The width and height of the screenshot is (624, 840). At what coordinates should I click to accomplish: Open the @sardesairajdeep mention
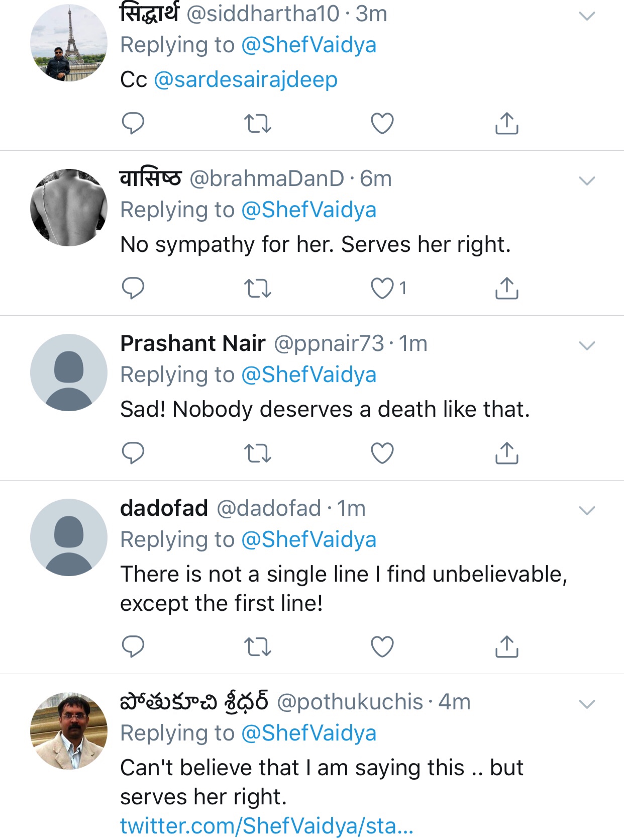point(246,79)
